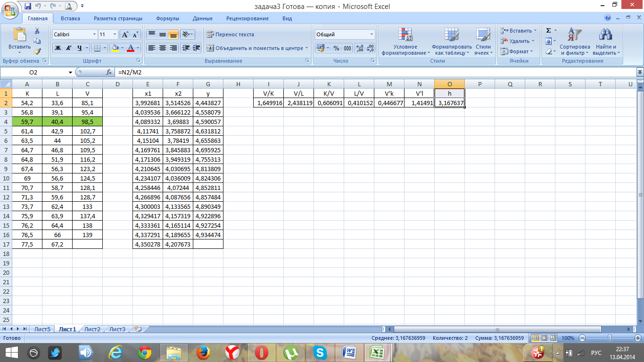Toggle bottom vertical alignment
Screen dimensions: 644x362
pos(173,34)
